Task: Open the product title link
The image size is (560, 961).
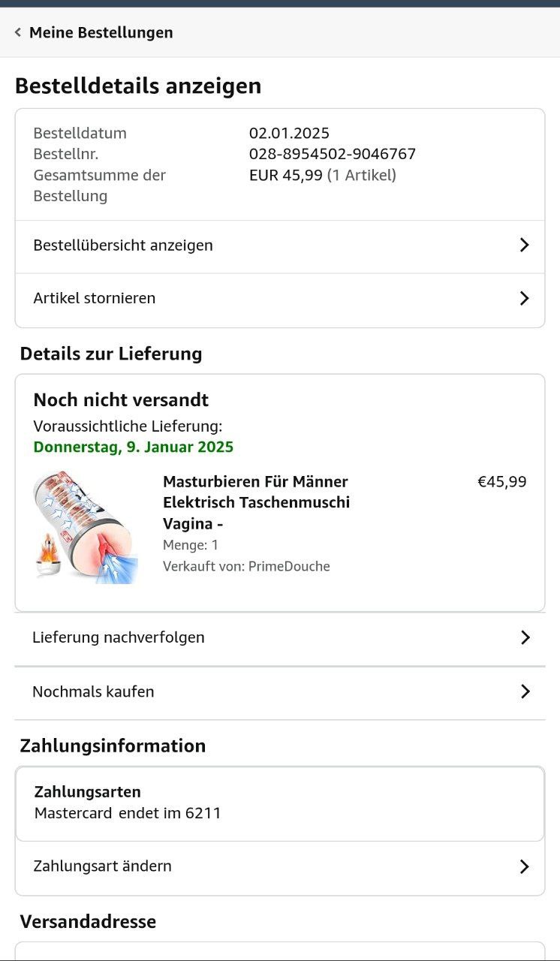Action: (256, 502)
